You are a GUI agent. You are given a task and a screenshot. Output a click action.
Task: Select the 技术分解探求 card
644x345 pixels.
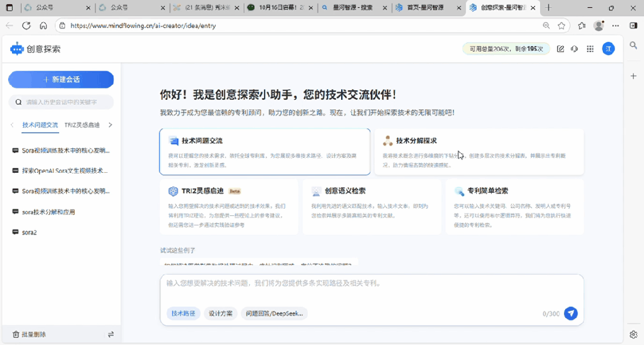[x=479, y=152]
